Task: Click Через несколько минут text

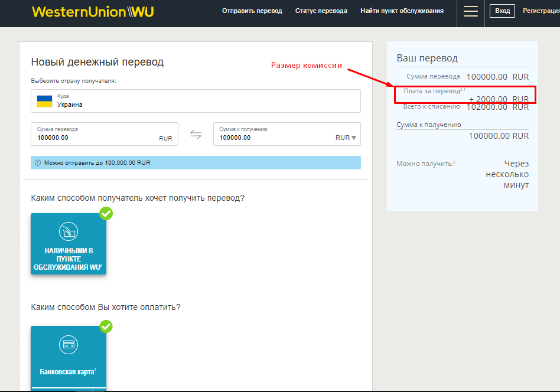Action: [507, 174]
